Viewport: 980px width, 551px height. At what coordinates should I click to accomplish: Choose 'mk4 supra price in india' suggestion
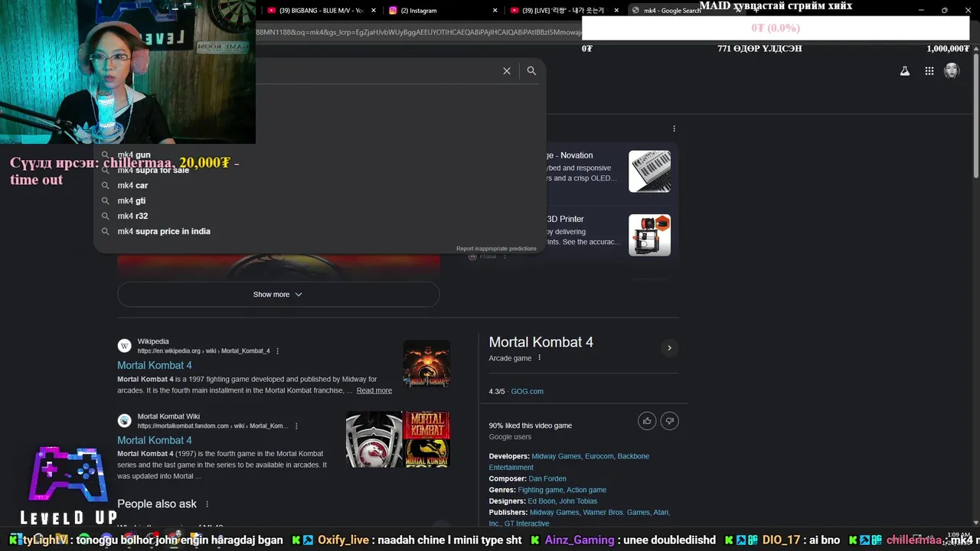[163, 231]
